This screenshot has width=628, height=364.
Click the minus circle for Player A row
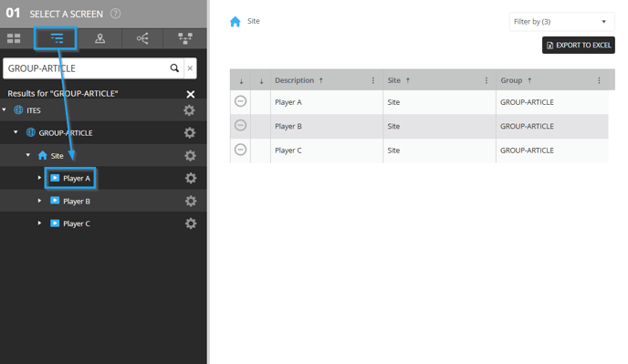(x=240, y=101)
